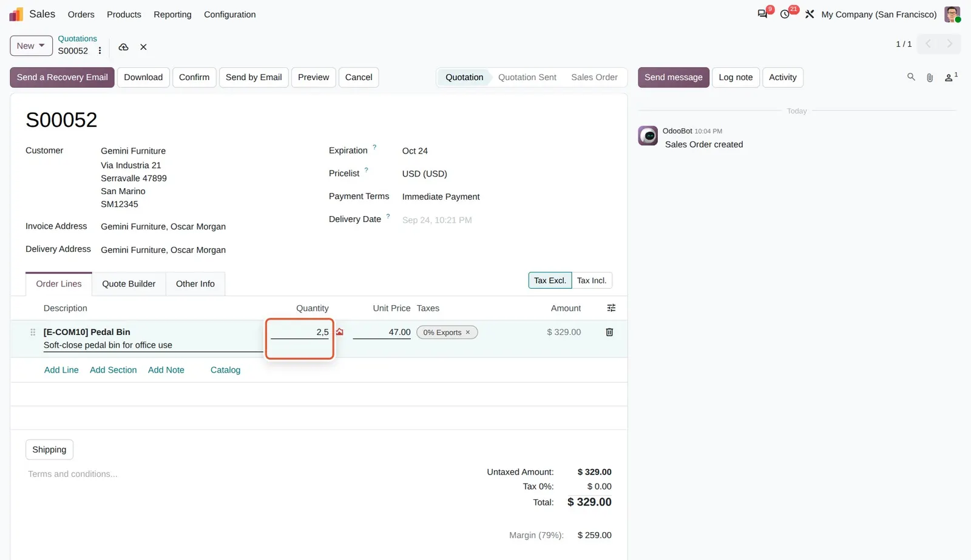Select the Order Lines tab
Screen dimensions: 971x560
[59, 284]
